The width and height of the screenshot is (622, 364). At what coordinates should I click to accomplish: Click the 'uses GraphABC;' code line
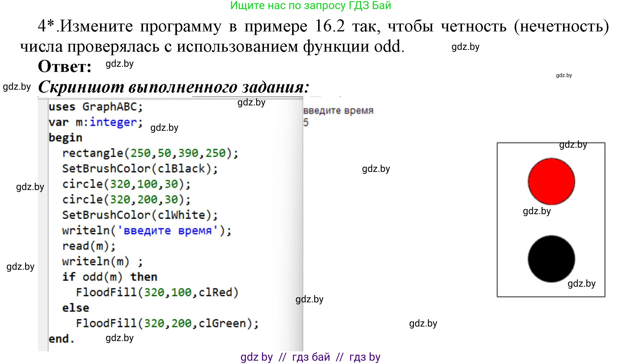[96, 107]
